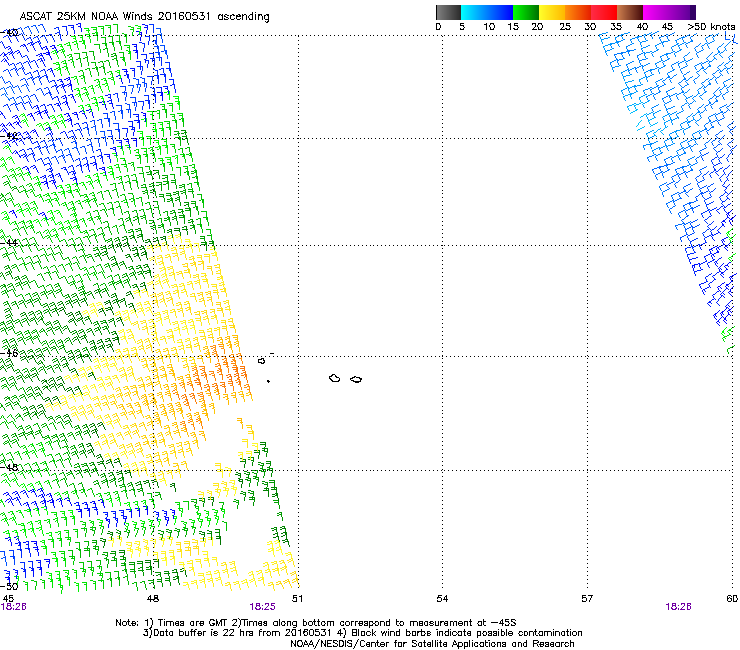The height and width of the screenshot is (650, 740).
Task: Click the '-42' latitude label
Action: (10, 136)
